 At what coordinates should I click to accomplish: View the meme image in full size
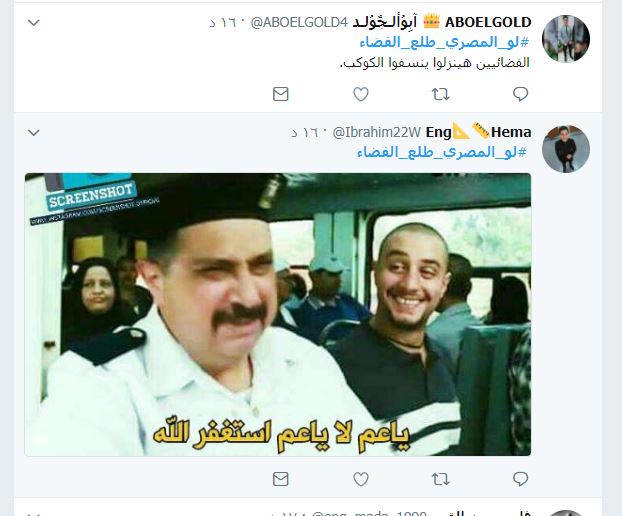point(278,315)
